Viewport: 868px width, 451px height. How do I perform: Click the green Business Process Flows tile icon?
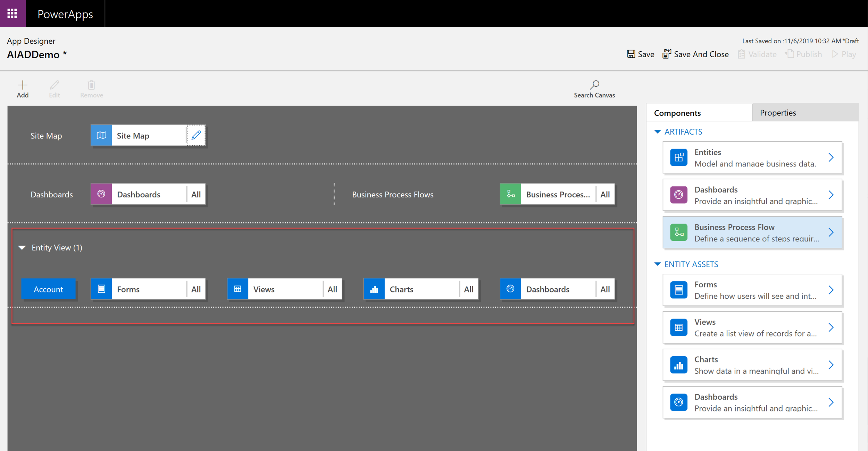pos(510,194)
